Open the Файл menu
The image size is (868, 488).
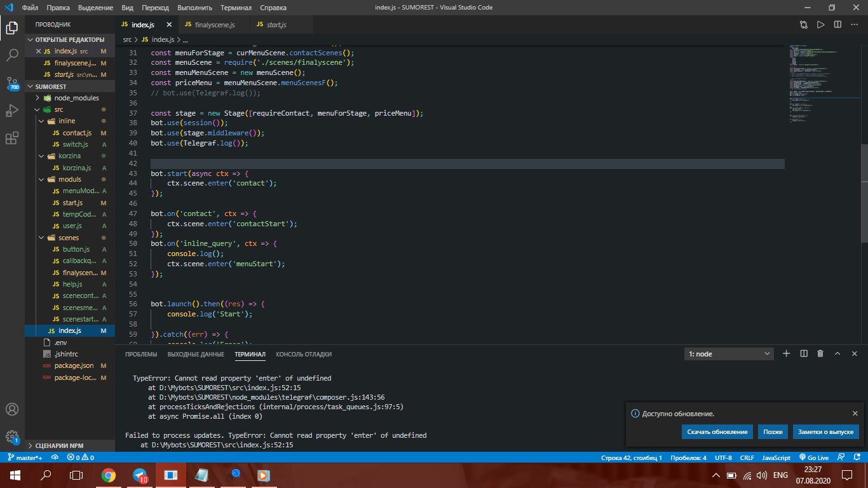pyautogui.click(x=29, y=8)
